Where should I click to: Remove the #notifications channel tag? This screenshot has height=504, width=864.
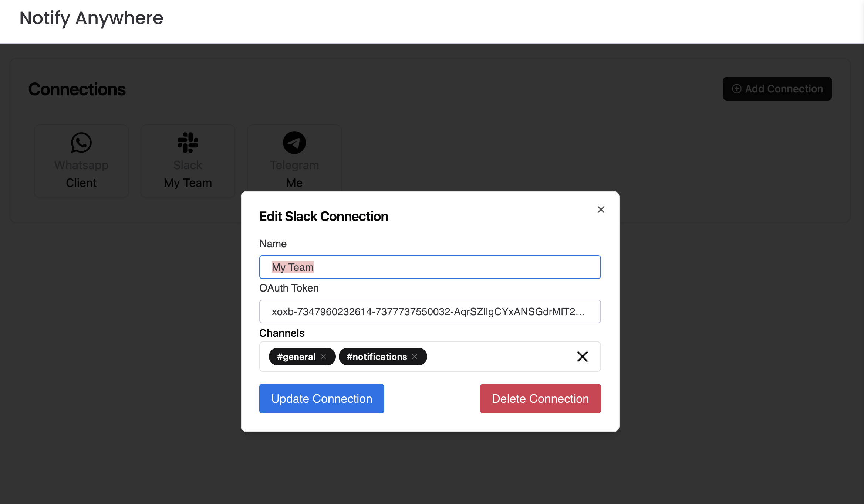pos(415,357)
